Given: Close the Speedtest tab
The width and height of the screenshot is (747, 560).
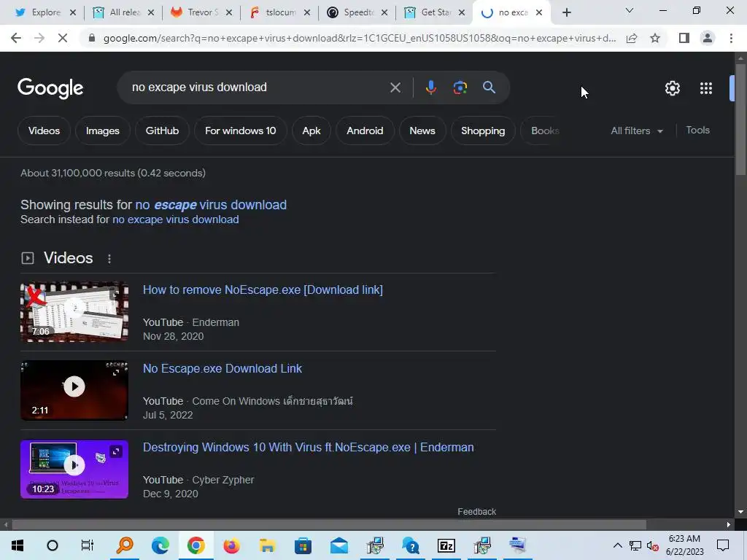Looking at the screenshot, I should (384, 12).
